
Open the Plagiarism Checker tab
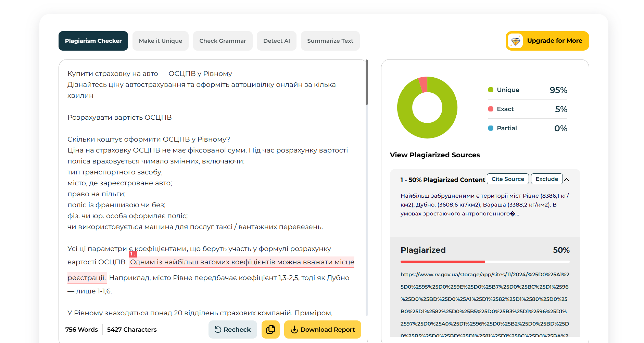tap(93, 41)
